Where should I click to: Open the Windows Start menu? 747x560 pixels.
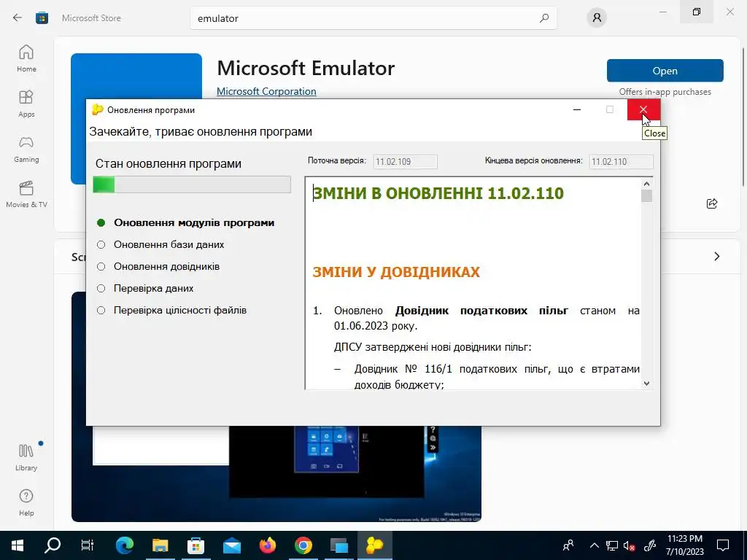click(x=18, y=545)
